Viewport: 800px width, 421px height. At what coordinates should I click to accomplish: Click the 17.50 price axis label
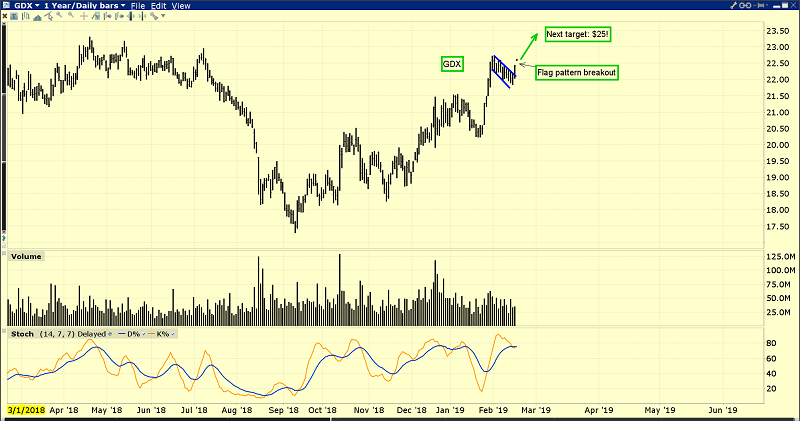(778, 226)
